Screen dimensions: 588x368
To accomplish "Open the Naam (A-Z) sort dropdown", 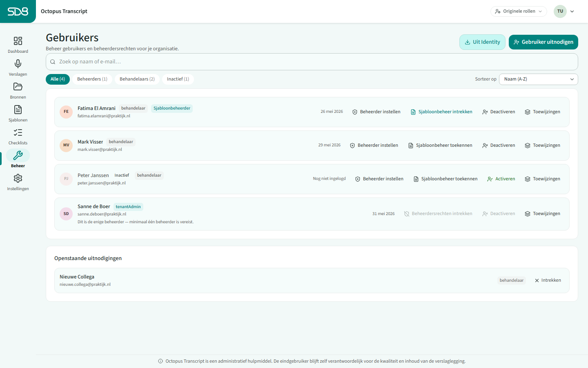I will pyautogui.click(x=539, y=79).
